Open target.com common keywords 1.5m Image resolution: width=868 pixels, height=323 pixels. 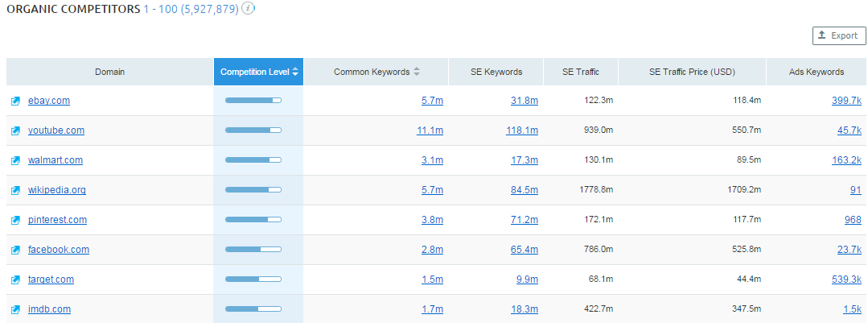[x=432, y=280]
